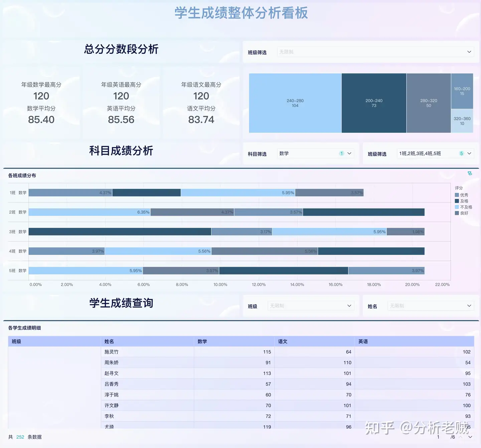This screenshot has width=481, height=448.
Task: Click 3班 dark 及格 segment at bar start
Action: coord(120,232)
